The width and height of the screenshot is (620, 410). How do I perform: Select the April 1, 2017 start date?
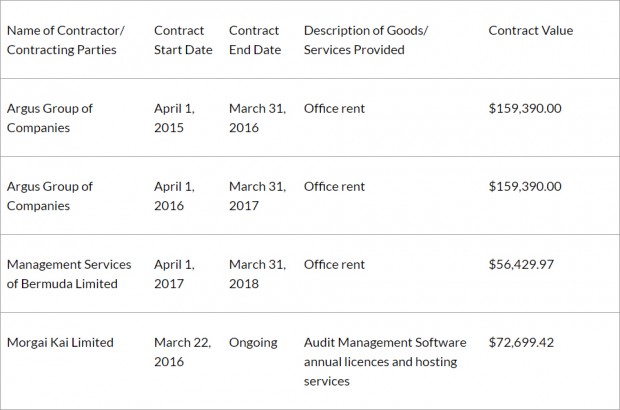coord(174,274)
